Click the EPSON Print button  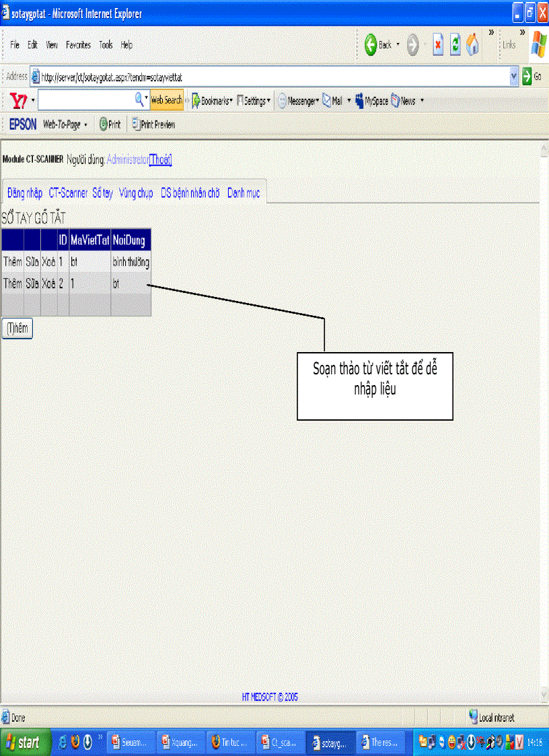coord(110,125)
